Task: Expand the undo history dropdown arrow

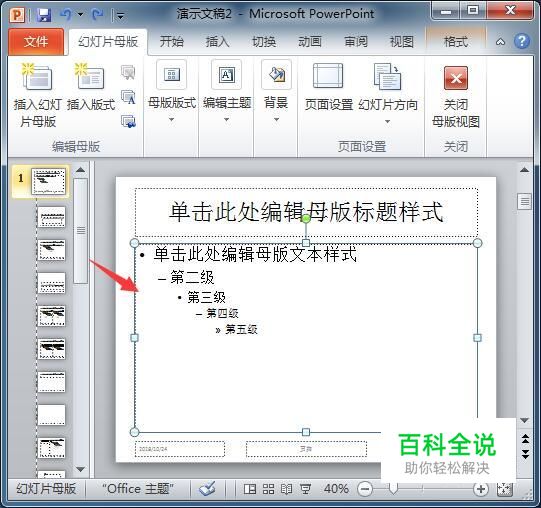Action: click(x=80, y=14)
